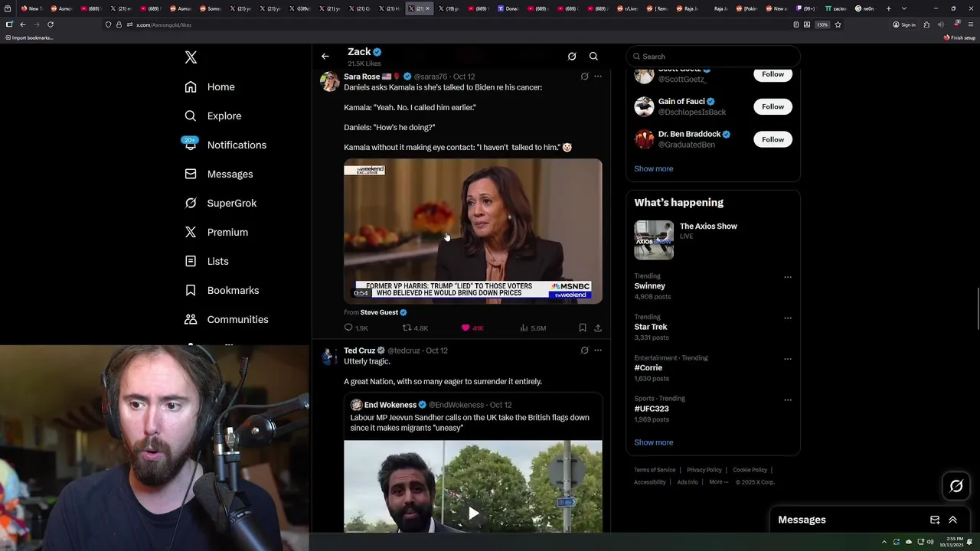Click reply icon on Sara Rose post
The height and width of the screenshot is (551, 980).
348,328
